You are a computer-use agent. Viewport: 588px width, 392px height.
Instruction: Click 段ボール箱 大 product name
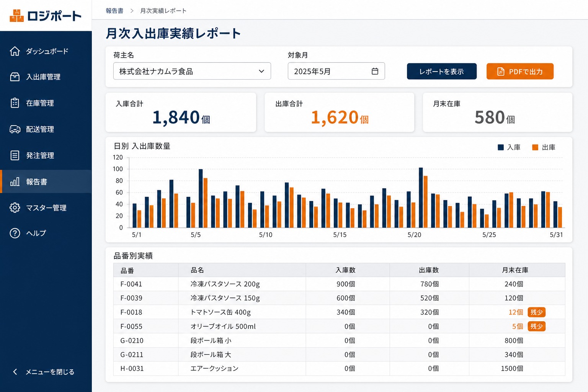point(211,355)
